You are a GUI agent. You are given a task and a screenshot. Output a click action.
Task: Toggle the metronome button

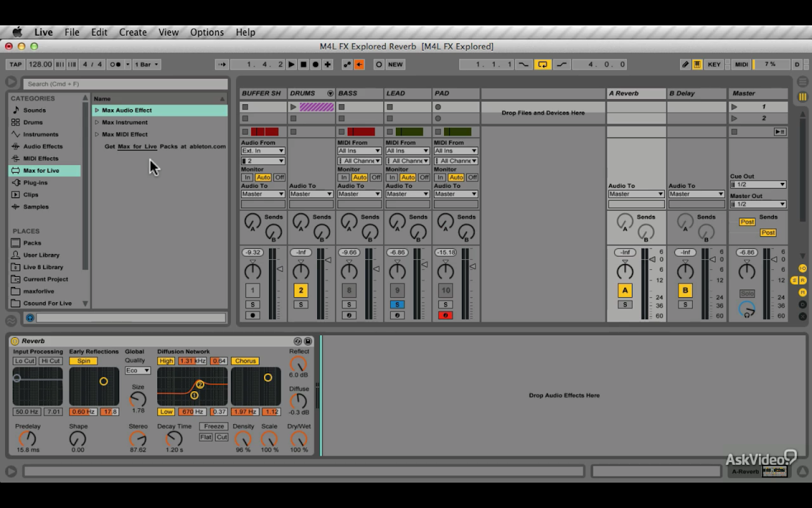click(x=115, y=64)
